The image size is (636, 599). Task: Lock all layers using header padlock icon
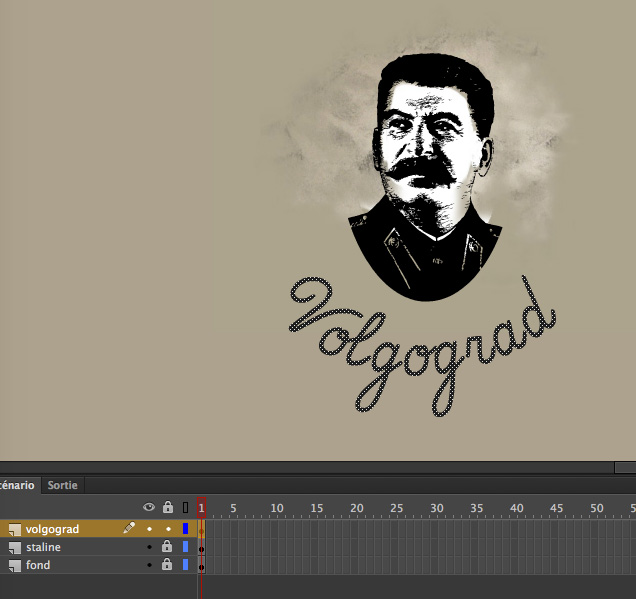coord(168,507)
